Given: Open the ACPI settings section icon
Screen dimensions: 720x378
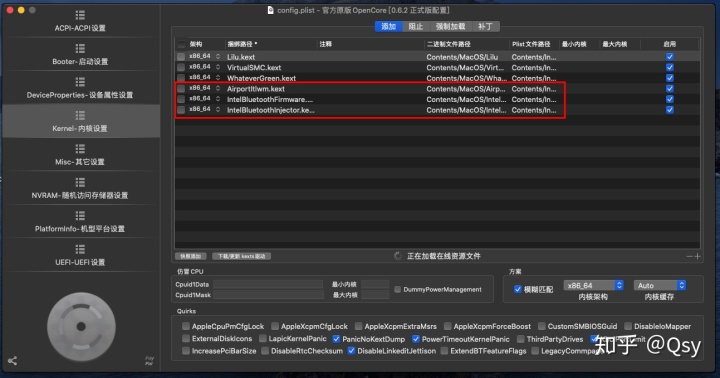Looking at the screenshot, I should (80, 15).
